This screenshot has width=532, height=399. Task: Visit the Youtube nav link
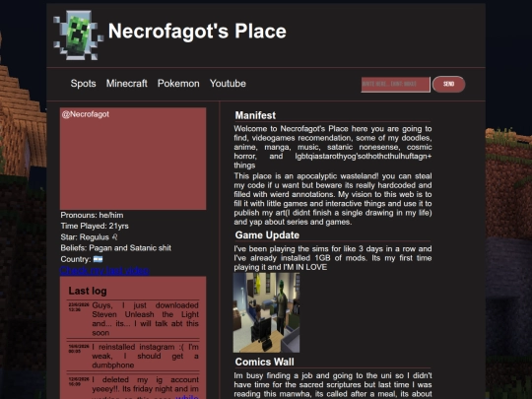[x=228, y=84]
